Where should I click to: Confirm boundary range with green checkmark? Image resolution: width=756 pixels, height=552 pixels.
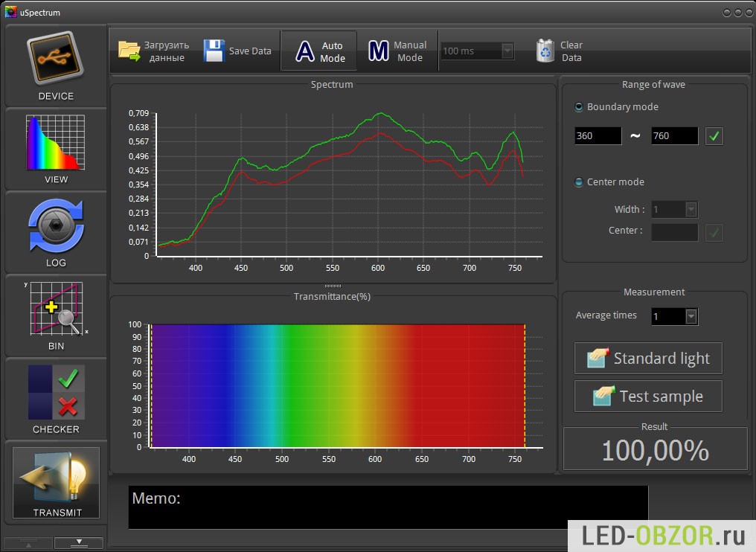(714, 136)
